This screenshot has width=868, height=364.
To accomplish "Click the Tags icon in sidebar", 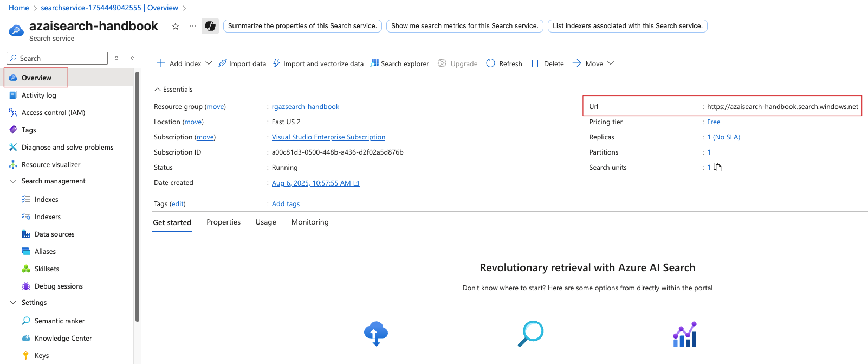I will (x=13, y=130).
